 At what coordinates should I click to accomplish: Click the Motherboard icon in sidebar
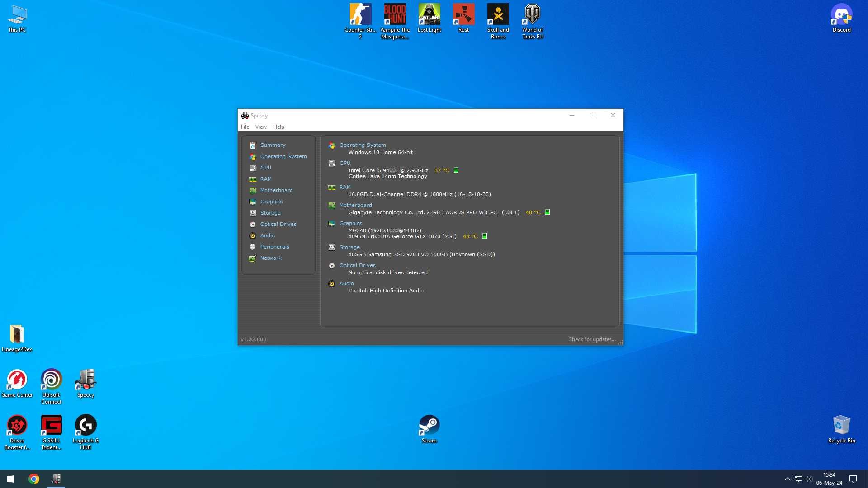coord(253,190)
